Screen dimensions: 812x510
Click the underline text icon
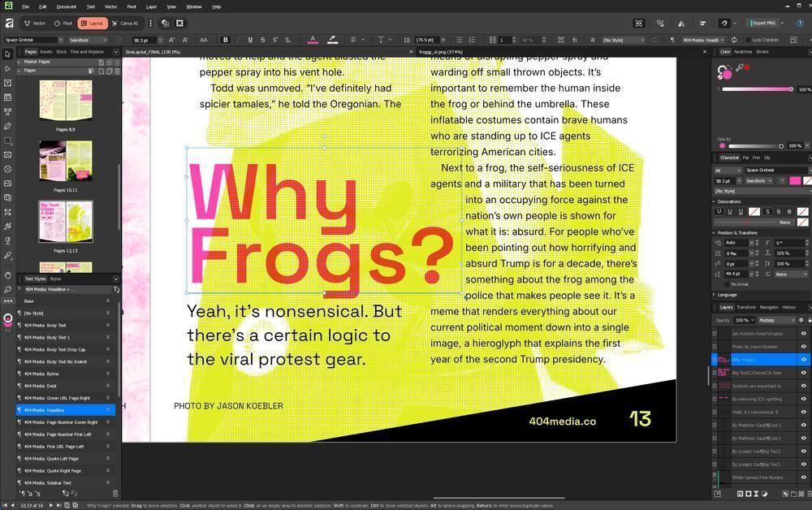coord(249,40)
